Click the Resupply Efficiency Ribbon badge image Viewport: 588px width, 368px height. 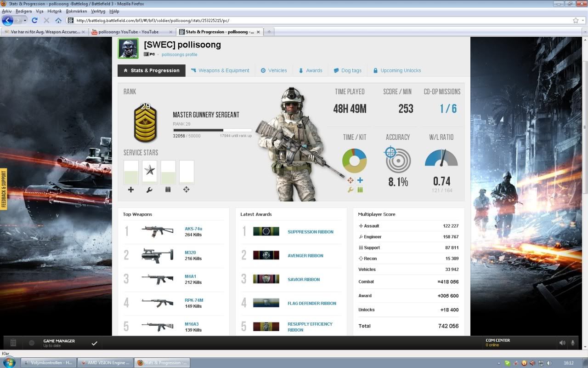point(266,327)
